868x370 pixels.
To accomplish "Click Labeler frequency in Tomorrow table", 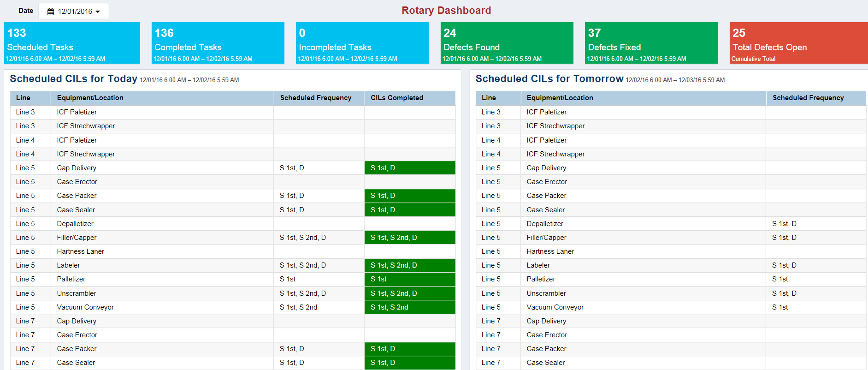I will click(785, 265).
